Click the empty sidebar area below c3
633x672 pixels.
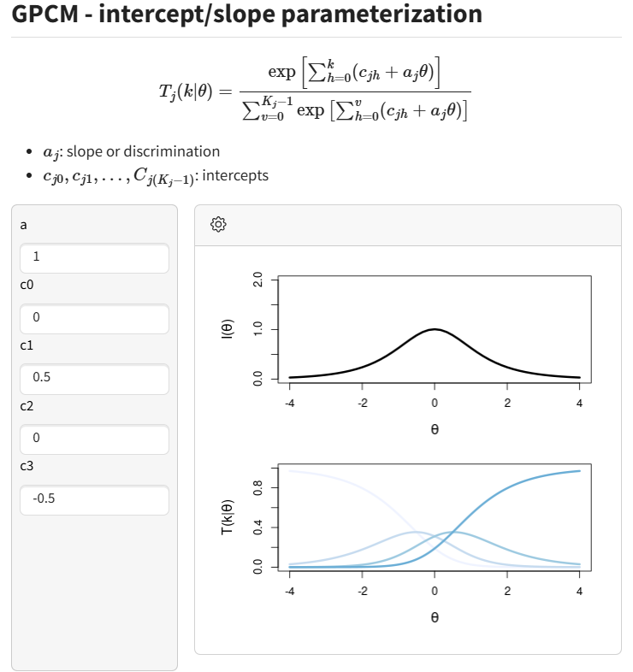click(x=94, y=592)
